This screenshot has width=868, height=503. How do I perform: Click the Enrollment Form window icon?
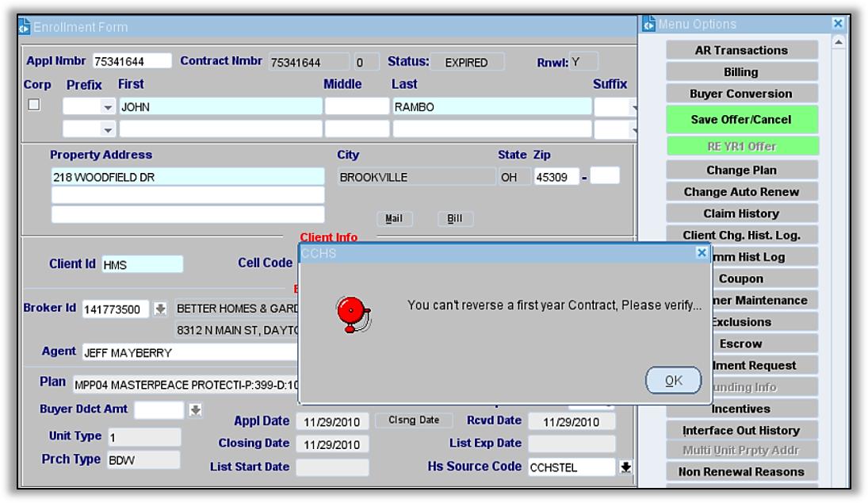click(24, 27)
